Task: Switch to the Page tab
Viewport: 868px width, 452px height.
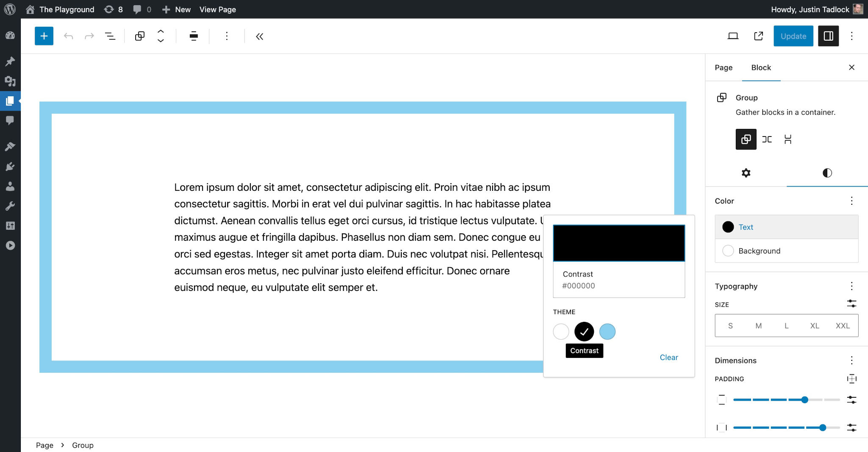Action: pos(723,67)
